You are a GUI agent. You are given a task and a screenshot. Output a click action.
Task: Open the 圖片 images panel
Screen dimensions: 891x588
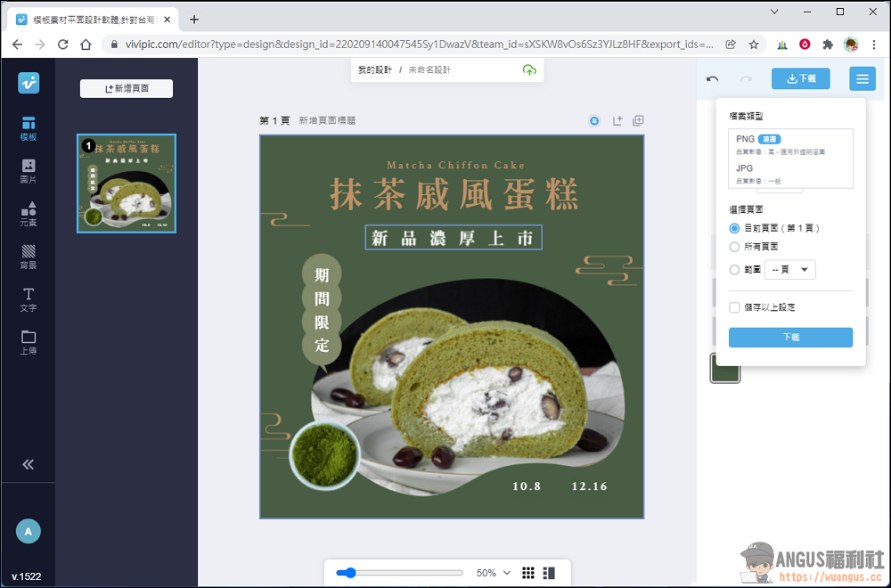pos(29,172)
